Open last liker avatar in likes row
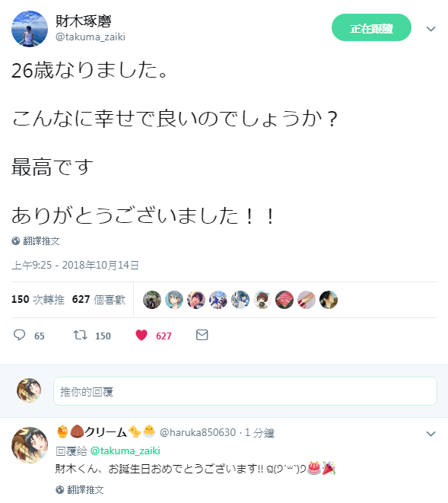Image resolution: width=448 pixels, height=503 pixels. pyautogui.click(x=329, y=300)
